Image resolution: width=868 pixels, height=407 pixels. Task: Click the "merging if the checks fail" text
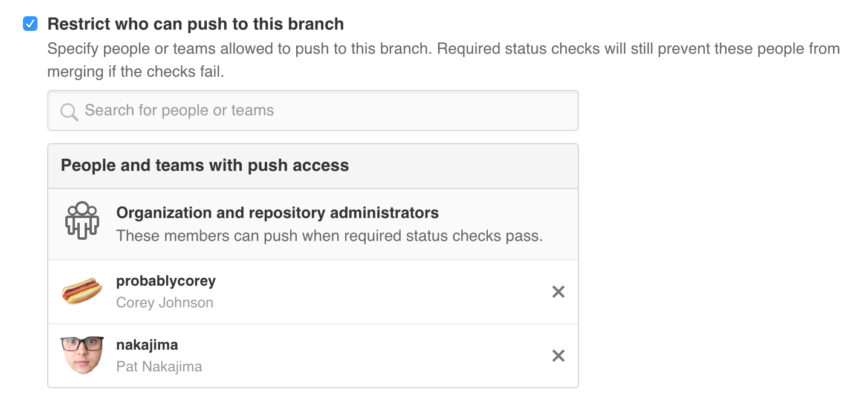(135, 72)
